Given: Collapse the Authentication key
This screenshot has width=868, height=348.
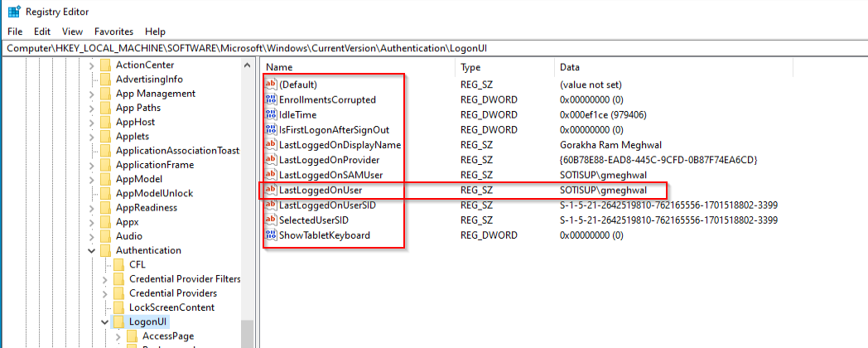Looking at the screenshot, I should coord(92,250).
